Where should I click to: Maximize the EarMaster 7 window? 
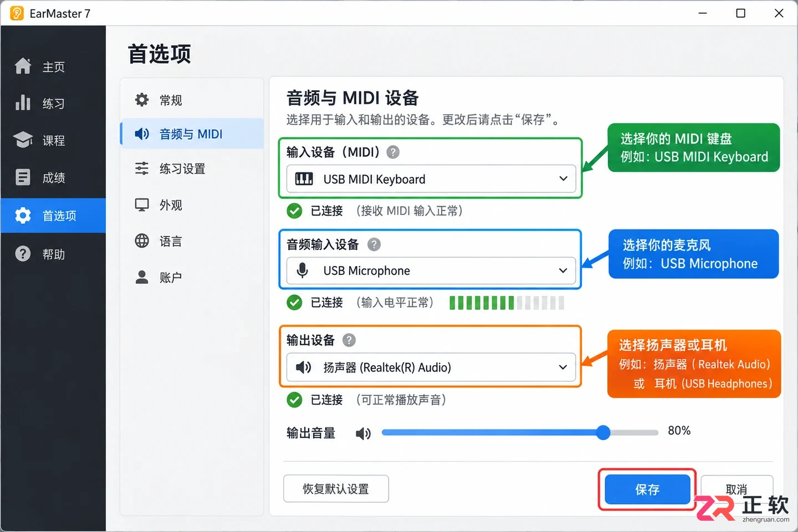coord(740,13)
